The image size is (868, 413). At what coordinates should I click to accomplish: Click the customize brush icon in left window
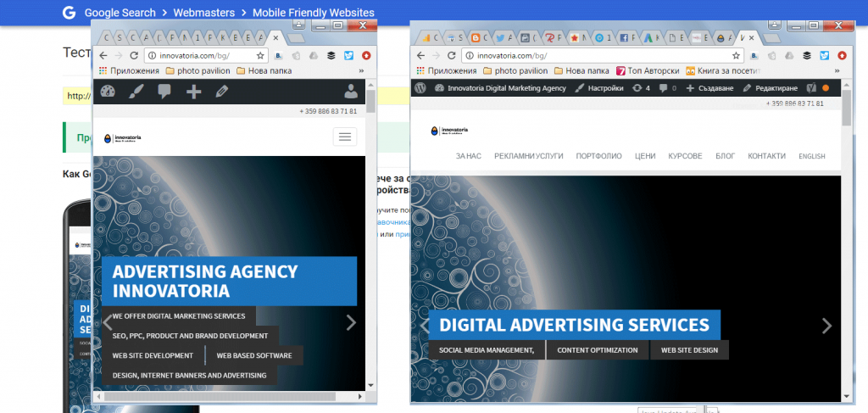[136, 92]
